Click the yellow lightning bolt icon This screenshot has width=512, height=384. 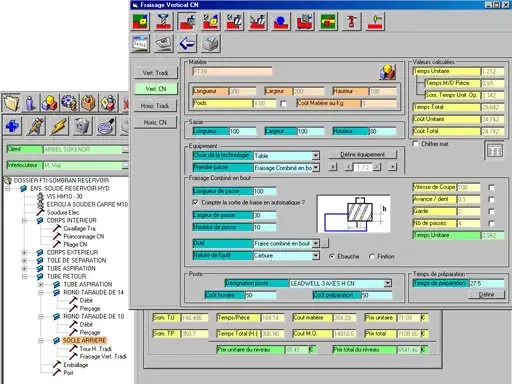click(59, 126)
